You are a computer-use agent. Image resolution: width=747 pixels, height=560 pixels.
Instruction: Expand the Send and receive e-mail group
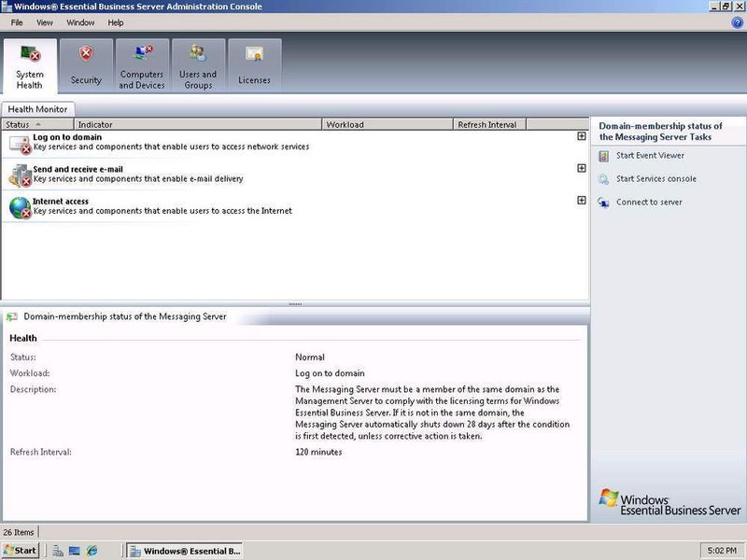(x=582, y=168)
